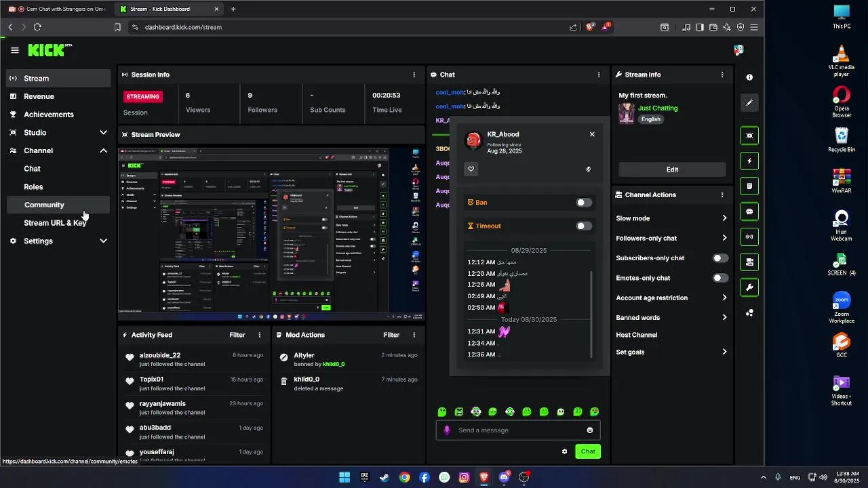Open chat settings gear next to Chat button
This screenshot has height=488, width=868.
click(x=564, y=451)
